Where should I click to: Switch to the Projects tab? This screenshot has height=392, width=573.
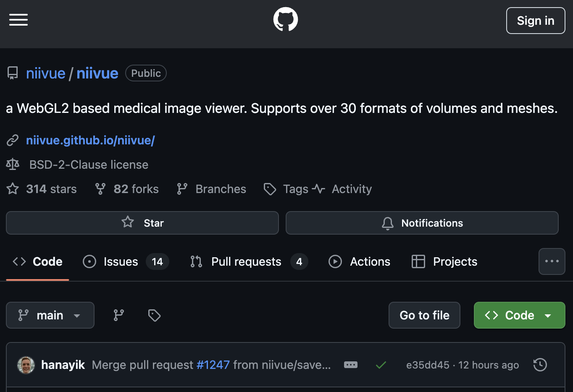444,261
